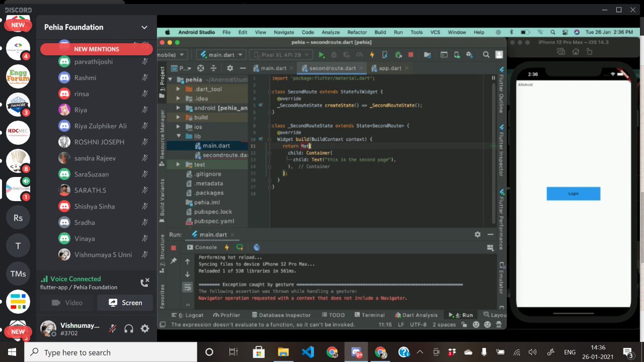Image resolution: width=644 pixels, height=362 pixels.
Task: Click the Windows Start button
Action: coord(12,352)
